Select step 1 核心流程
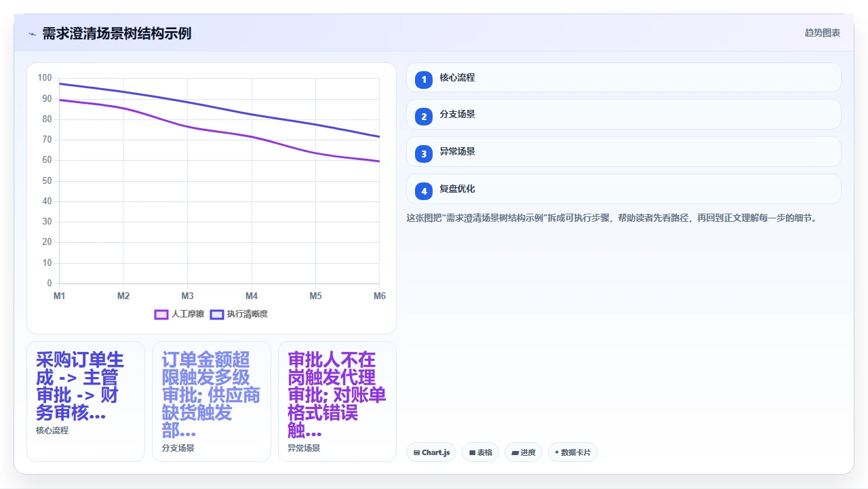The width and height of the screenshot is (868, 489). pos(623,77)
